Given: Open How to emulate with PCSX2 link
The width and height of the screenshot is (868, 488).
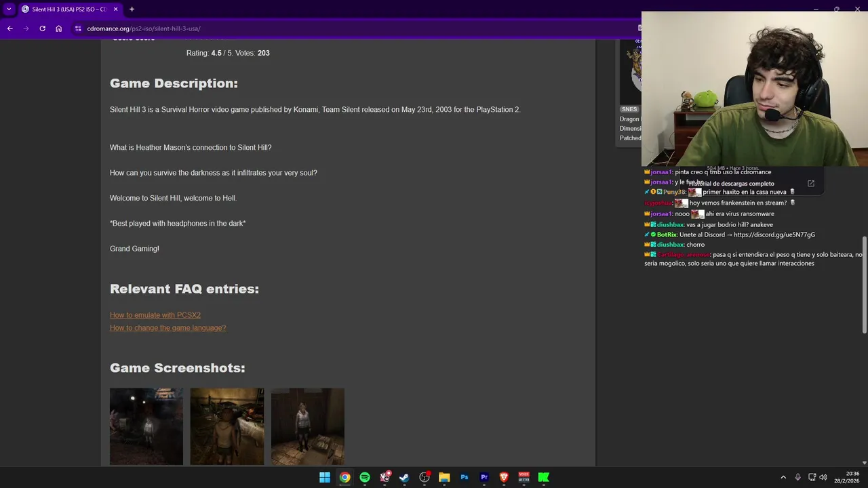Looking at the screenshot, I should pyautogui.click(x=155, y=315).
